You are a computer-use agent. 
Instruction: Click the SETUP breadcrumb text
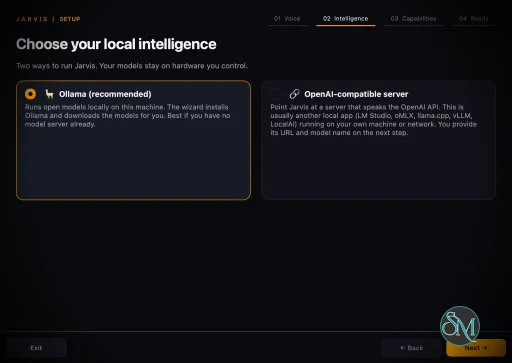[x=70, y=19]
